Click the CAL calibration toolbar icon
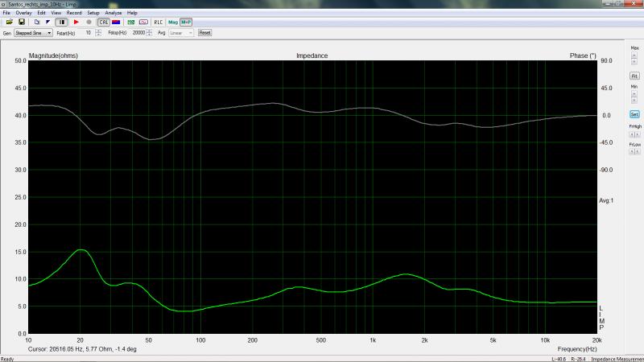 (x=103, y=22)
